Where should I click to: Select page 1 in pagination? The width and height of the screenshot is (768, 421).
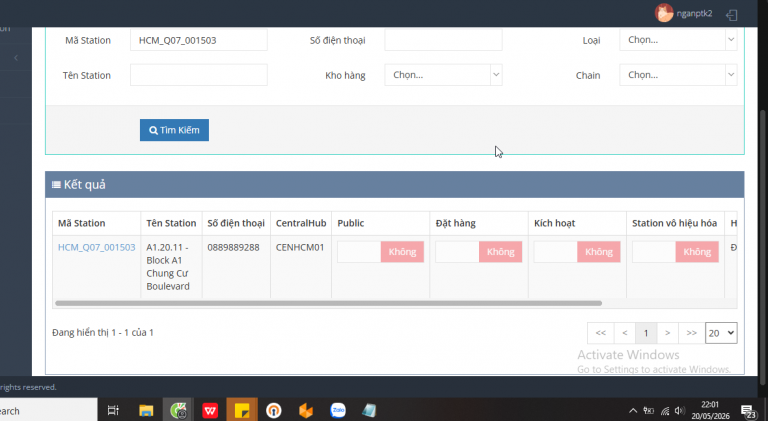(x=646, y=333)
